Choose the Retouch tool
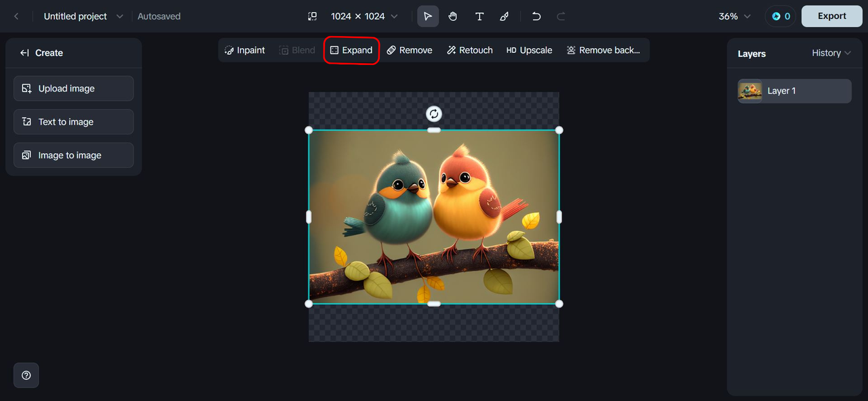 [x=470, y=50]
